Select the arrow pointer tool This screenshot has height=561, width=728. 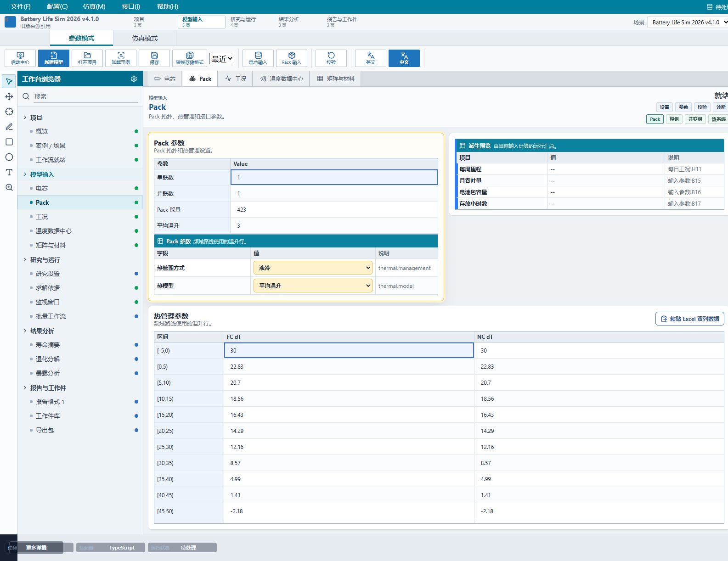9,81
